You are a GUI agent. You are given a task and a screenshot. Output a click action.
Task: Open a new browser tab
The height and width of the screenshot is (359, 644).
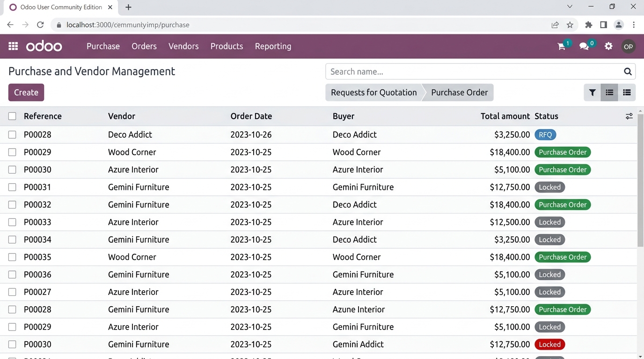point(128,7)
